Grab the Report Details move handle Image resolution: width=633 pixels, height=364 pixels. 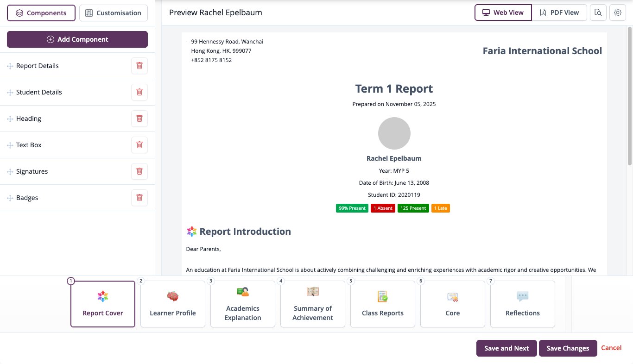[10, 66]
